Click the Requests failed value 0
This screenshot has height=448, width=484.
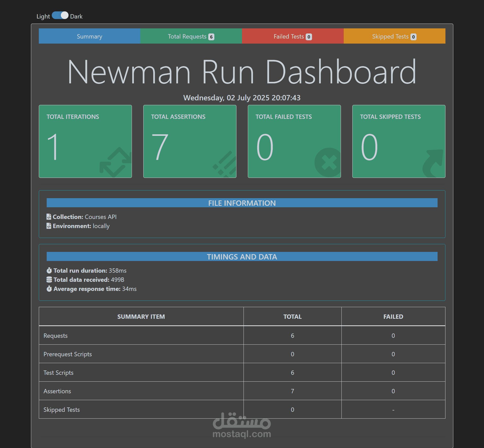(393, 335)
